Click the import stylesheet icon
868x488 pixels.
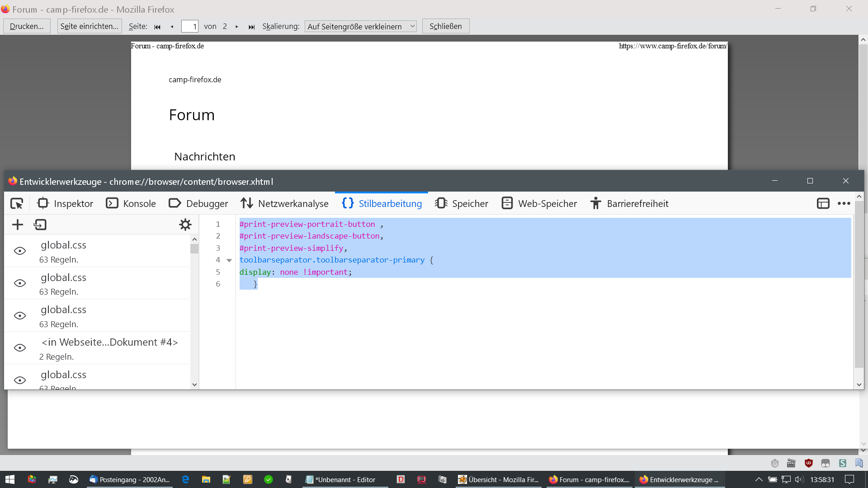[40, 225]
